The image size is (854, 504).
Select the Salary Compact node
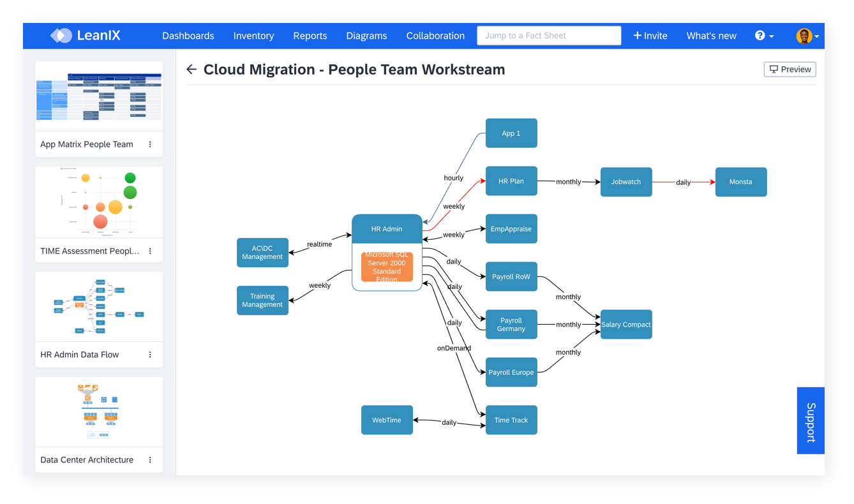pyautogui.click(x=626, y=325)
